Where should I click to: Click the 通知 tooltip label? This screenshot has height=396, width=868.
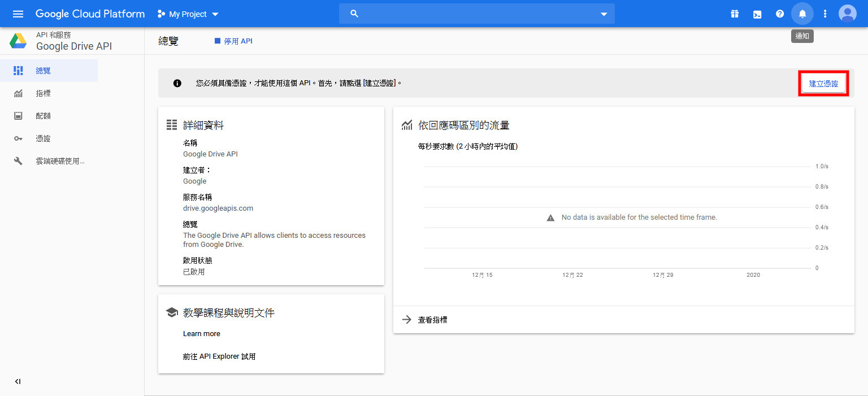pyautogui.click(x=802, y=36)
